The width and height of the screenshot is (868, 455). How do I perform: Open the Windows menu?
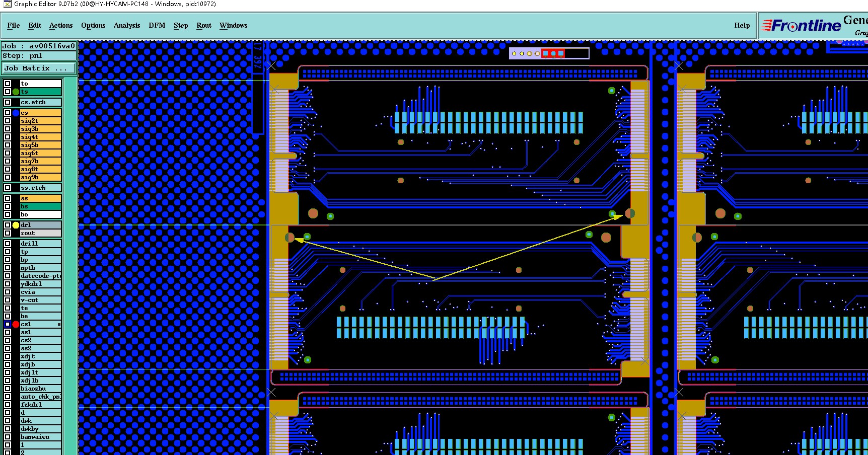(234, 25)
